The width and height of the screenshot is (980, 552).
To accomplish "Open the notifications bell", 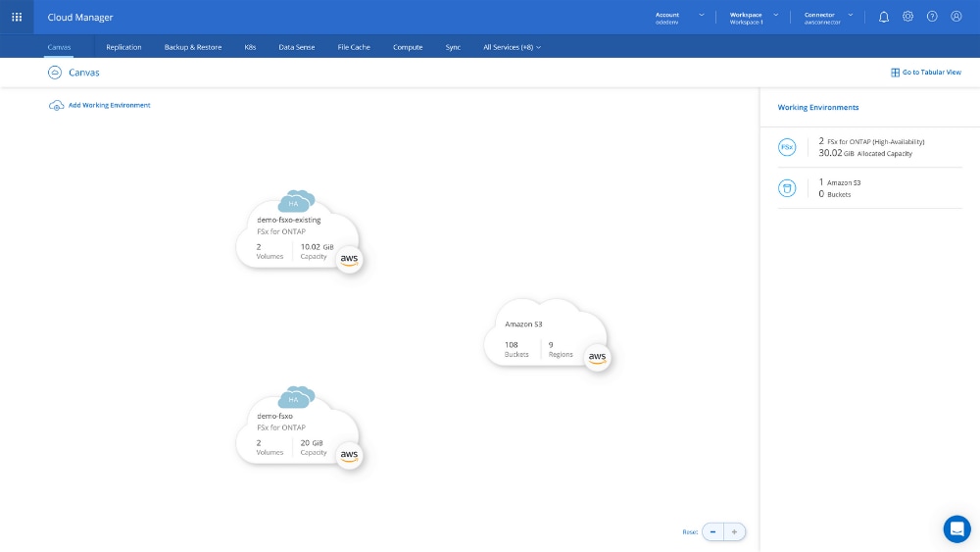I will [x=884, y=17].
